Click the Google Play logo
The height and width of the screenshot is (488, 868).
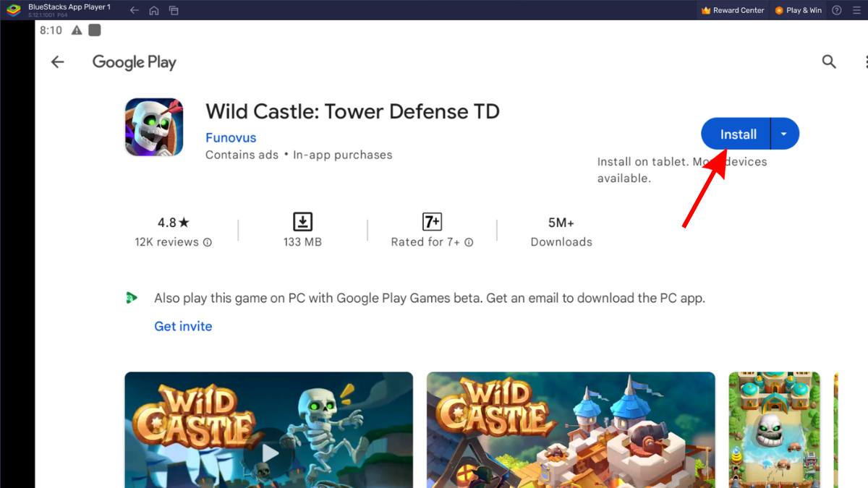(x=134, y=62)
